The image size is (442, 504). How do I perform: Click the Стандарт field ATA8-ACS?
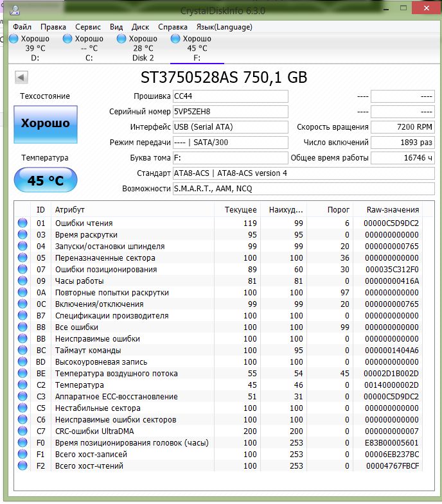tap(304, 173)
